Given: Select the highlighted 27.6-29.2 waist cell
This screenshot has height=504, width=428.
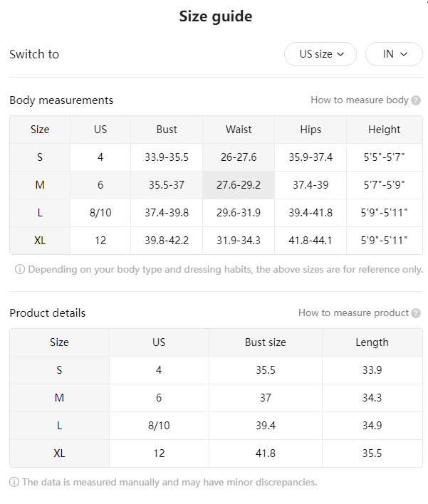Looking at the screenshot, I should [239, 185].
